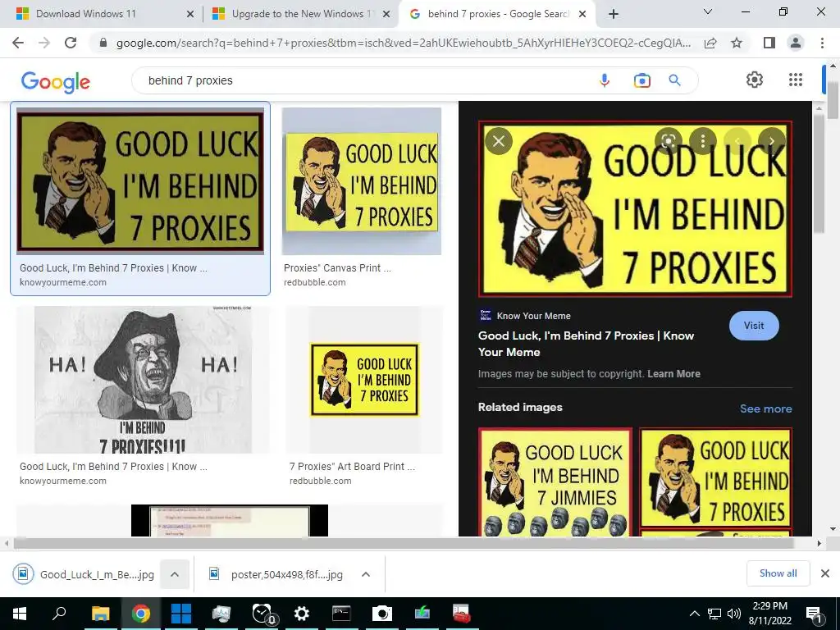Image resolution: width=840 pixels, height=630 pixels.
Task: Expand options for poster,504x498 download
Action: 366,574
